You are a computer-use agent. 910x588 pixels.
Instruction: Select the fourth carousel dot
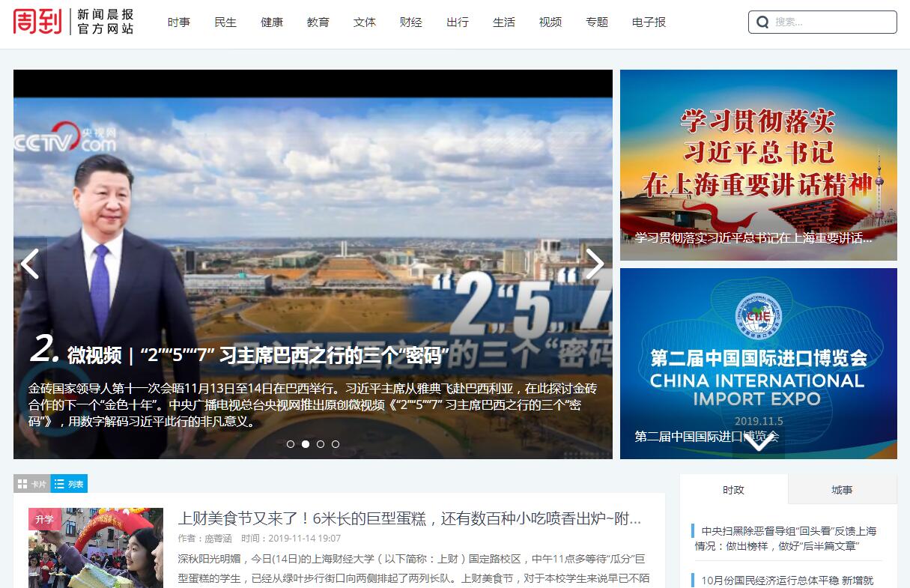pyautogui.click(x=336, y=444)
